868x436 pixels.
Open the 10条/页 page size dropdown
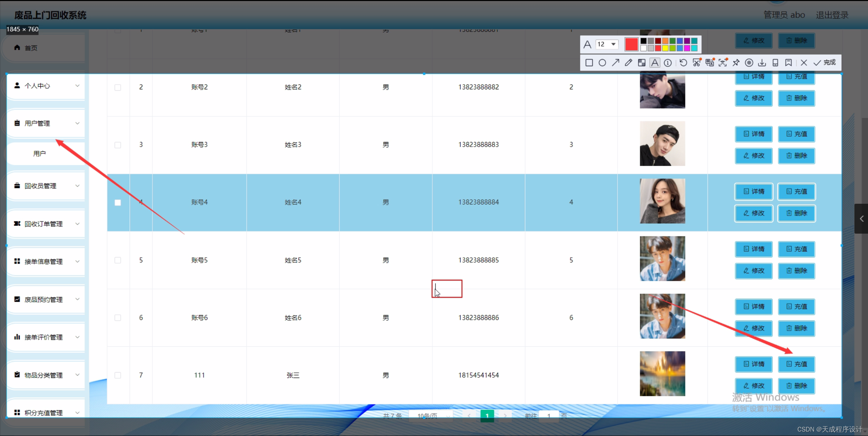[430, 415]
